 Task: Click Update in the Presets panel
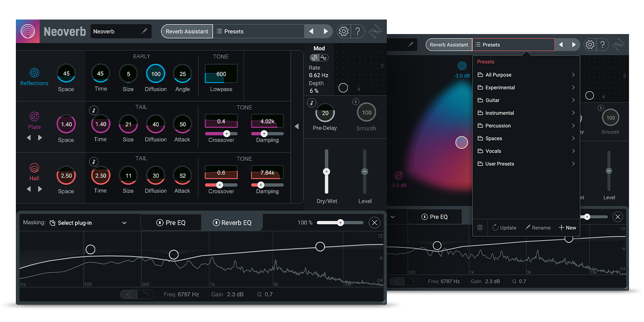coord(504,228)
